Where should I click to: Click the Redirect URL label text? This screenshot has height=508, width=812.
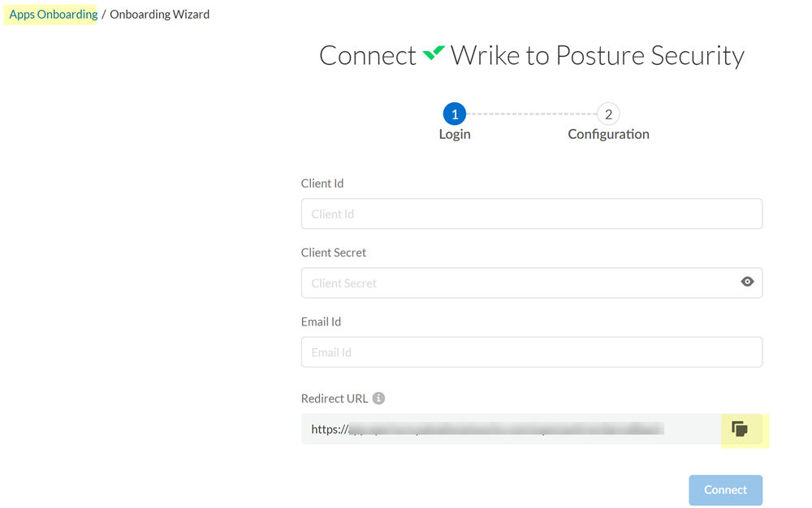[334, 398]
